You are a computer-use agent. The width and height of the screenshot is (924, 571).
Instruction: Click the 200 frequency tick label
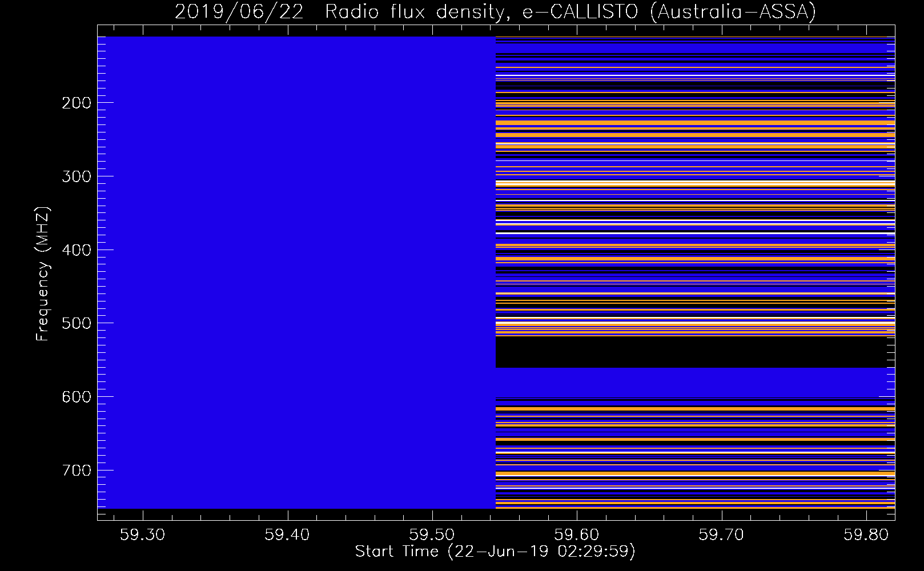77,103
